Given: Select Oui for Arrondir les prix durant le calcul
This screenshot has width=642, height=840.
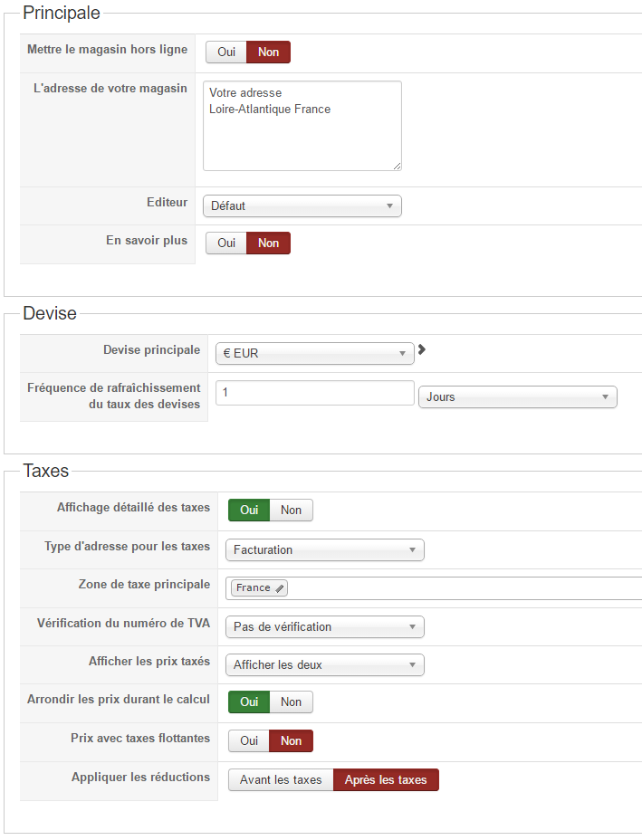Looking at the screenshot, I should click(x=249, y=702).
